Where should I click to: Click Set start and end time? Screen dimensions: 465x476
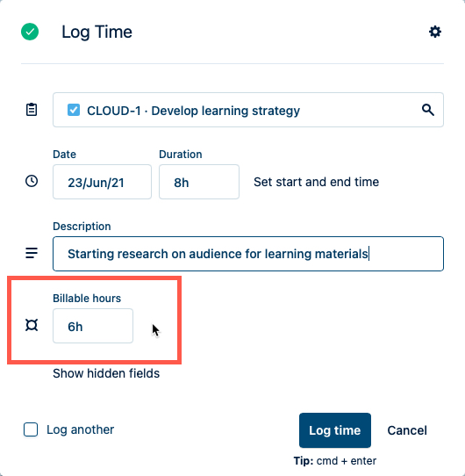point(317,182)
